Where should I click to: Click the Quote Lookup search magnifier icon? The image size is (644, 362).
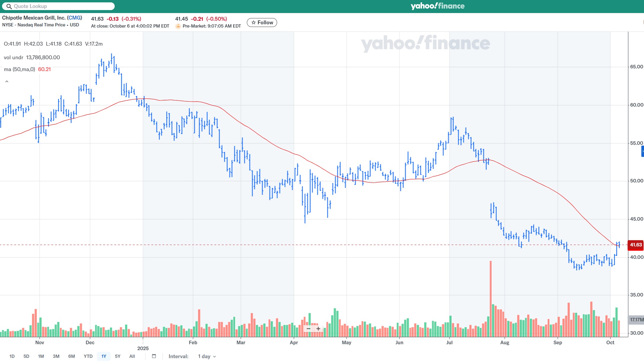9,6
